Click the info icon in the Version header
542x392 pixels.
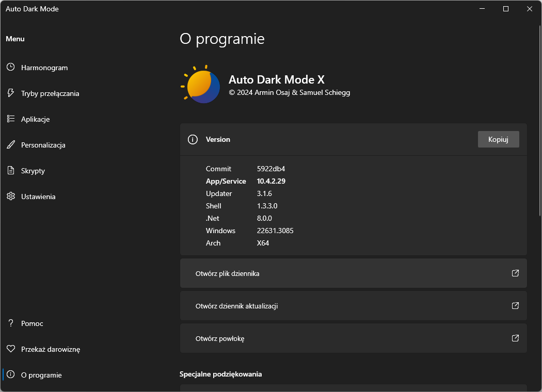(x=193, y=140)
